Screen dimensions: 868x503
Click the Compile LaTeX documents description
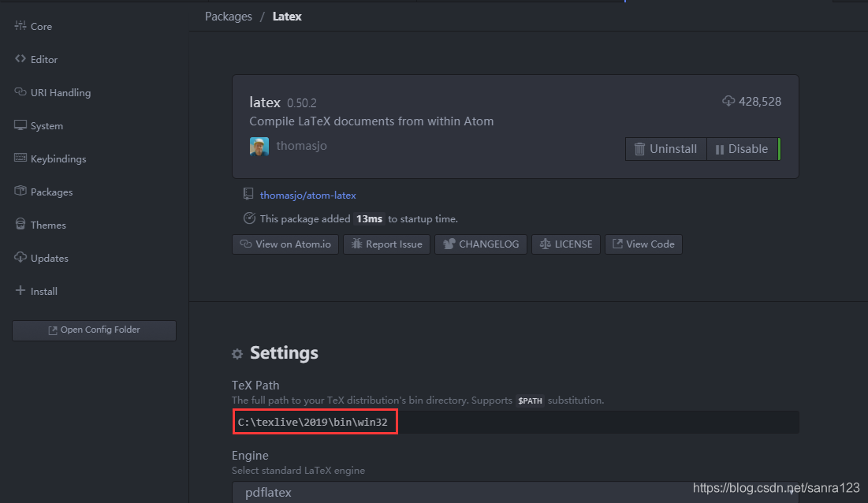(x=371, y=121)
